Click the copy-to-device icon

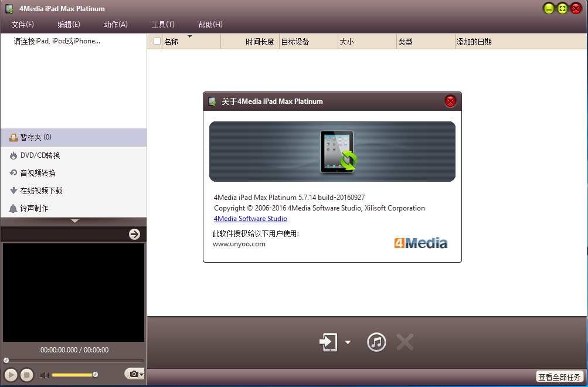[x=328, y=342]
